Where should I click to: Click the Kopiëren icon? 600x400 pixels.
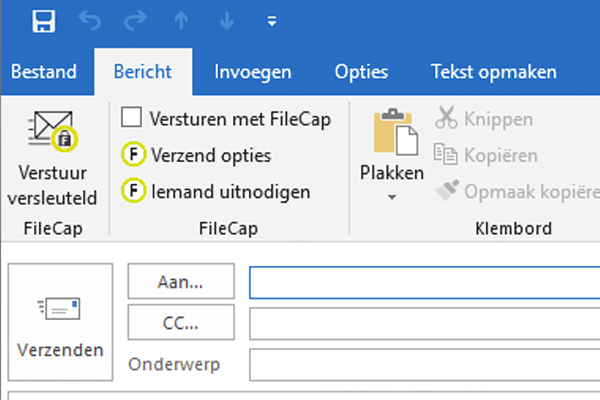coord(445,155)
